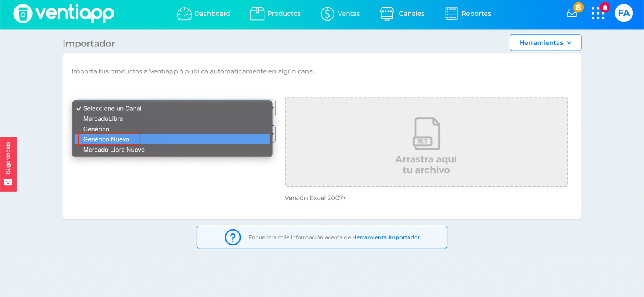This screenshot has height=297, width=644.
Task: Select Genérico from channel list
Action: coord(172,129)
